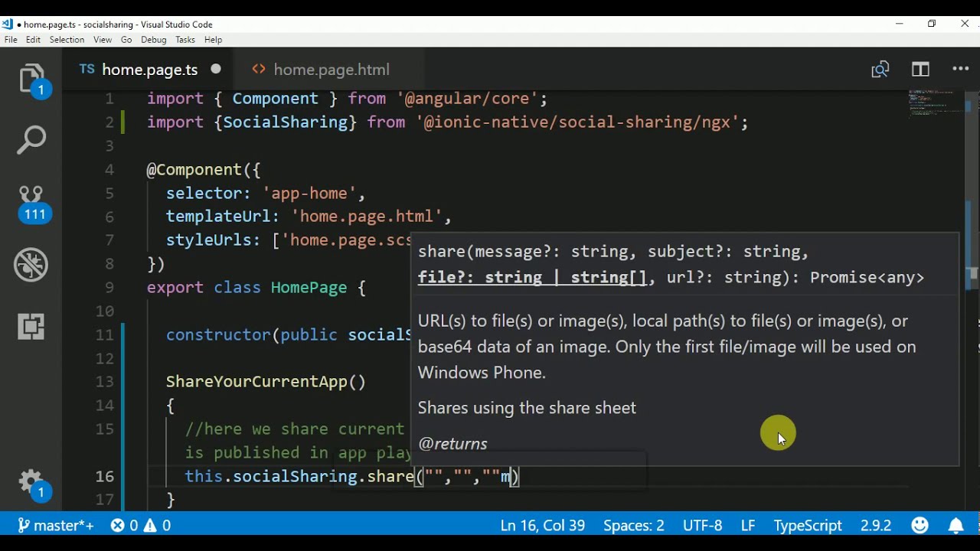Open the Search view icon
Screen dimensions: 980x551
(32, 141)
